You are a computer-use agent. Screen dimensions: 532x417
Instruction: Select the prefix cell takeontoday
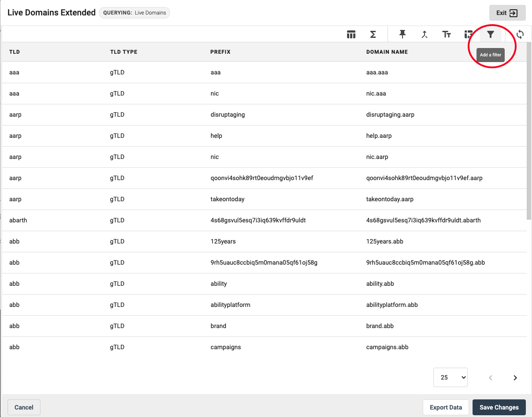[x=227, y=199]
